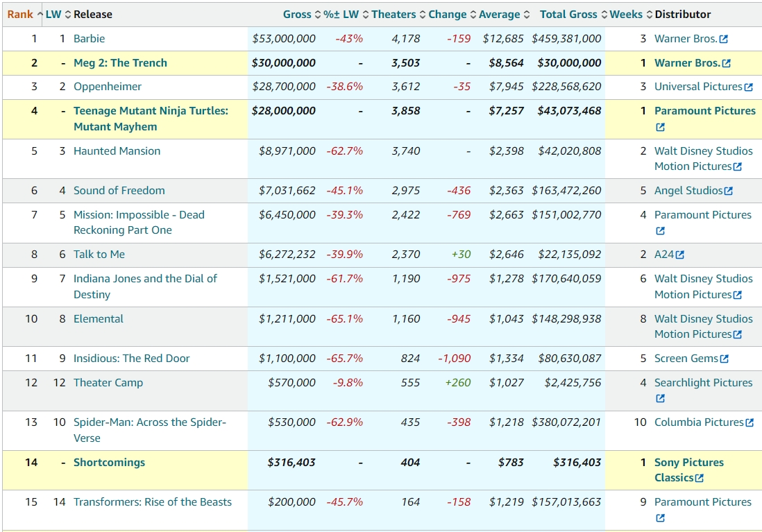
Task: Open external link icon beside Columbia Pictures
Action: click(750, 422)
